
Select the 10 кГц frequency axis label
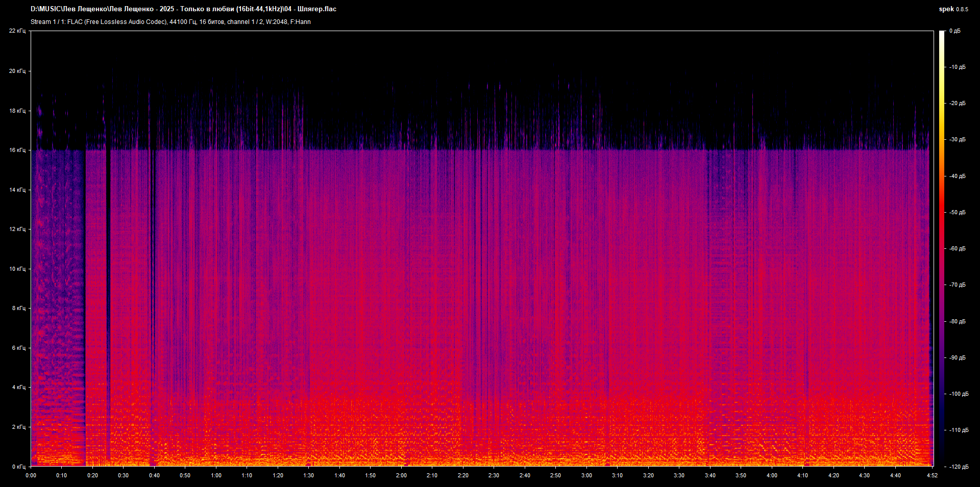pyautogui.click(x=17, y=269)
